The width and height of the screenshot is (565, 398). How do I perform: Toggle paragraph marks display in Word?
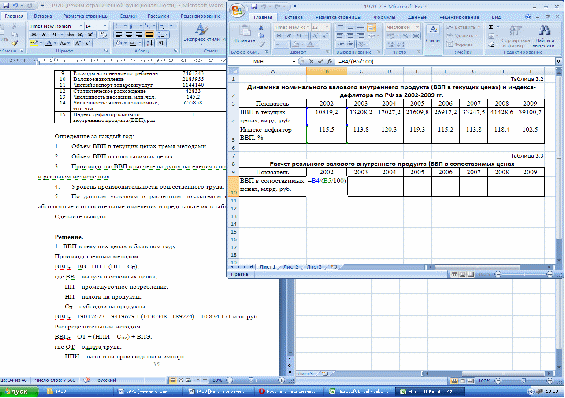[161, 43]
